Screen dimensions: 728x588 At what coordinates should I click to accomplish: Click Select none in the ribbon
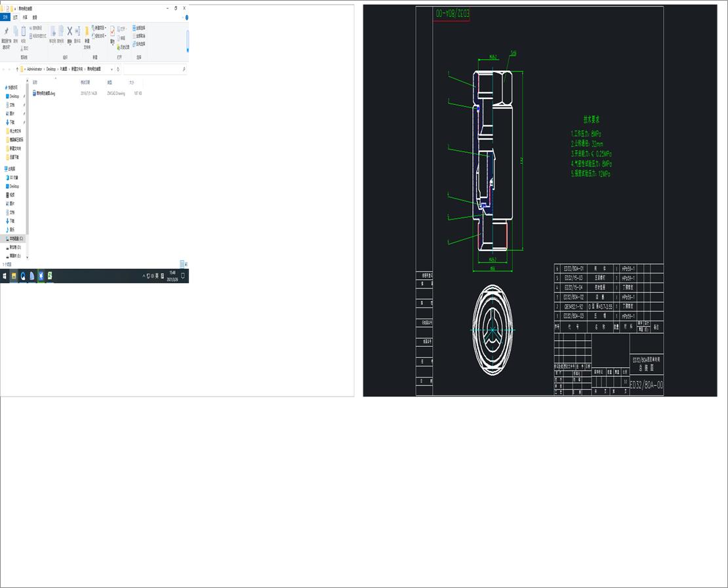139,36
